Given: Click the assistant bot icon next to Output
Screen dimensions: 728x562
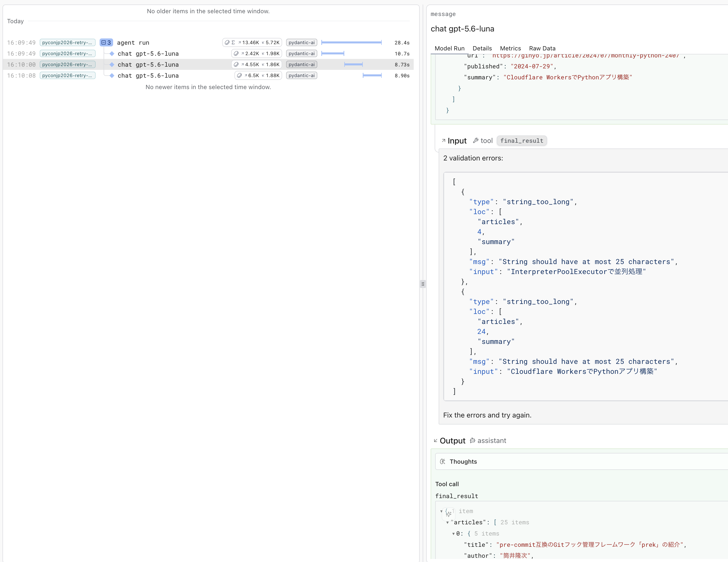Looking at the screenshot, I should [472, 441].
